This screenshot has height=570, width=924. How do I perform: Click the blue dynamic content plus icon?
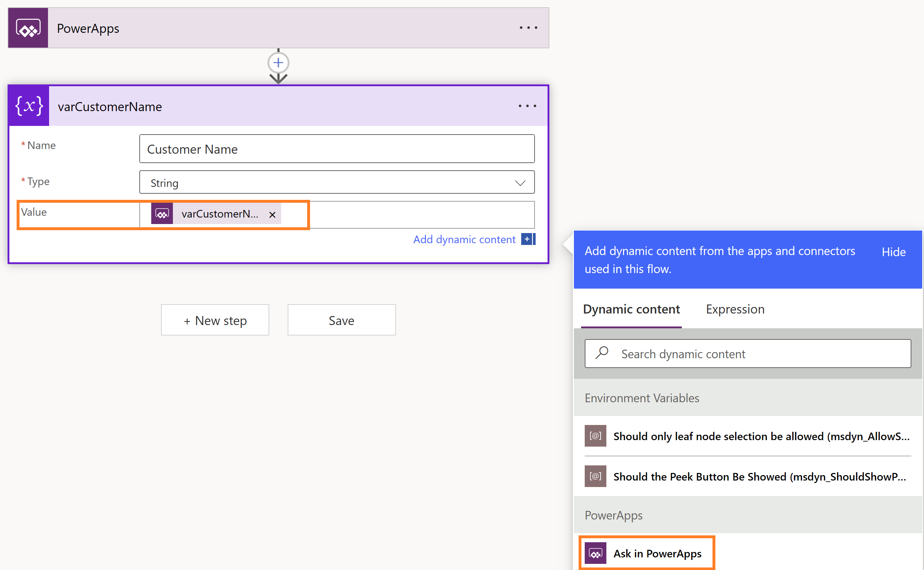point(528,239)
